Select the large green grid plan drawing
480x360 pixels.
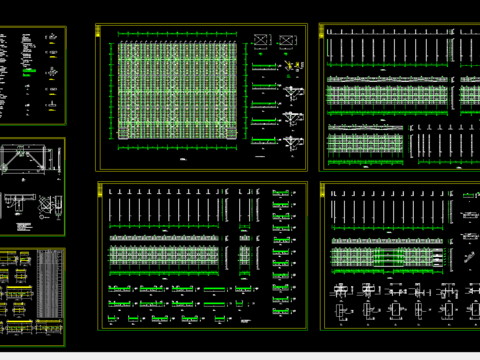[177, 91]
